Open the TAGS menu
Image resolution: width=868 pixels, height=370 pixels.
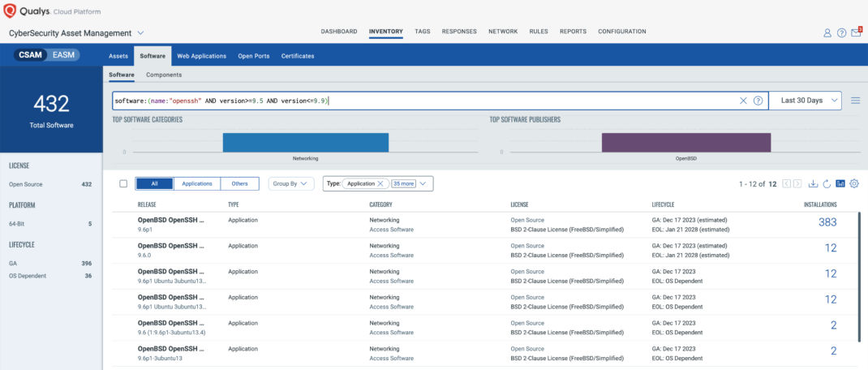(423, 32)
